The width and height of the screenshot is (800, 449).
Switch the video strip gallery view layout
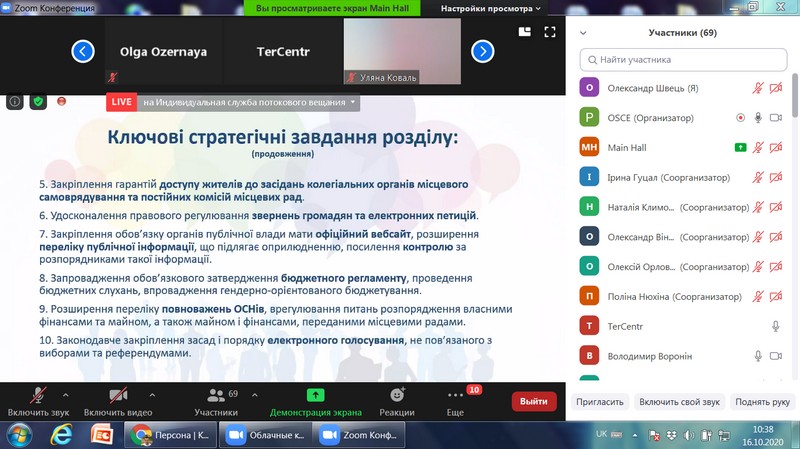[524, 31]
